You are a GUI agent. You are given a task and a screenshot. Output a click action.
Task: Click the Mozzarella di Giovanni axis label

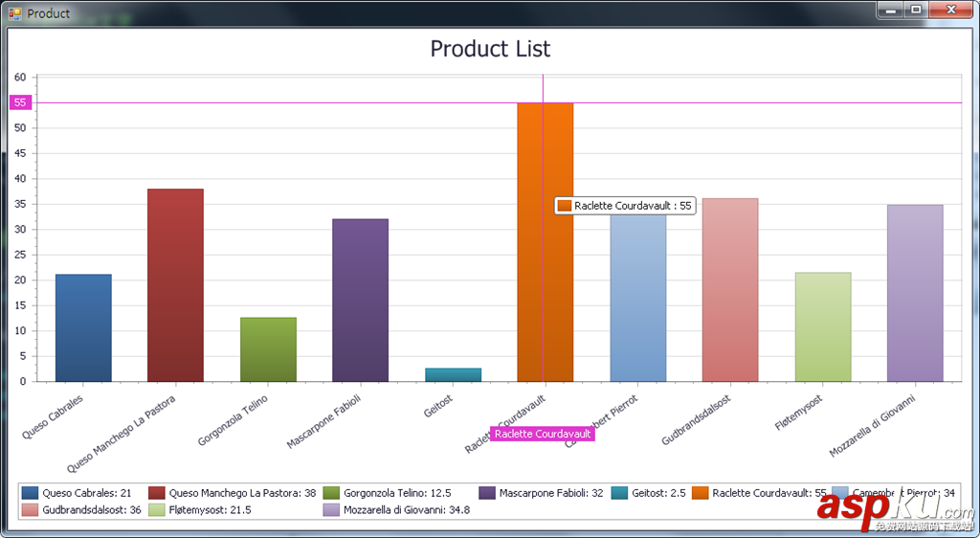(872, 426)
